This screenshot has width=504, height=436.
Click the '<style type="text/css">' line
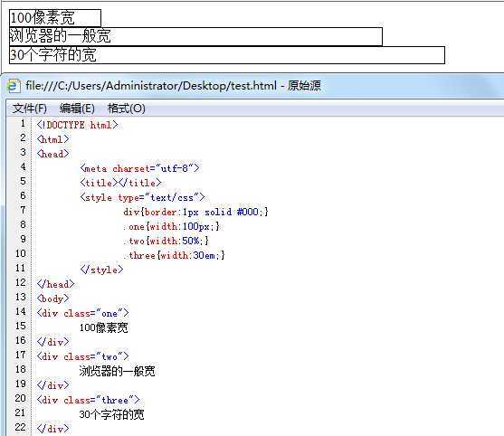coord(142,197)
